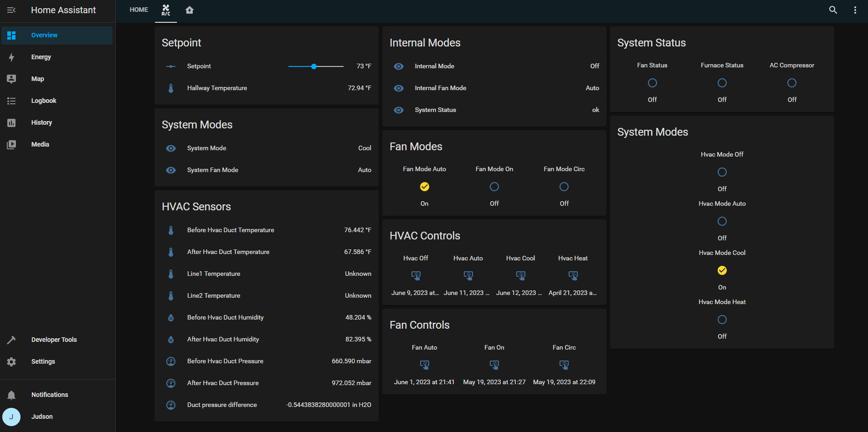Select the A/C dashboard tab

click(x=166, y=11)
